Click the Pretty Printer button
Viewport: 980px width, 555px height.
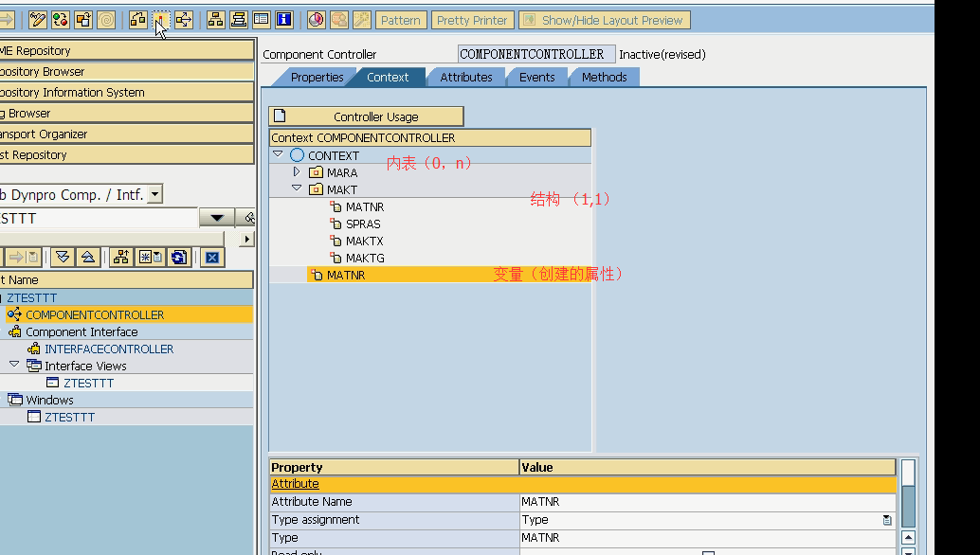tap(472, 20)
